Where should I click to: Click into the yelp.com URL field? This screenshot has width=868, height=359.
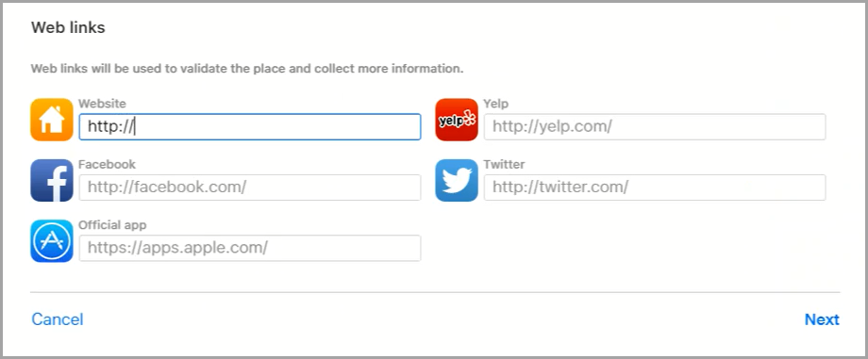point(655,126)
